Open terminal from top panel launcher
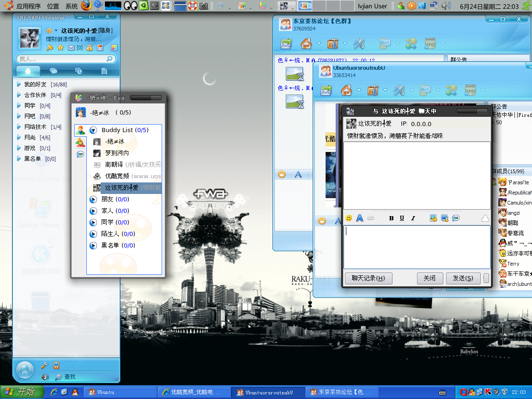This screenshot has width=532, height=399. click(x=155, y=6)
